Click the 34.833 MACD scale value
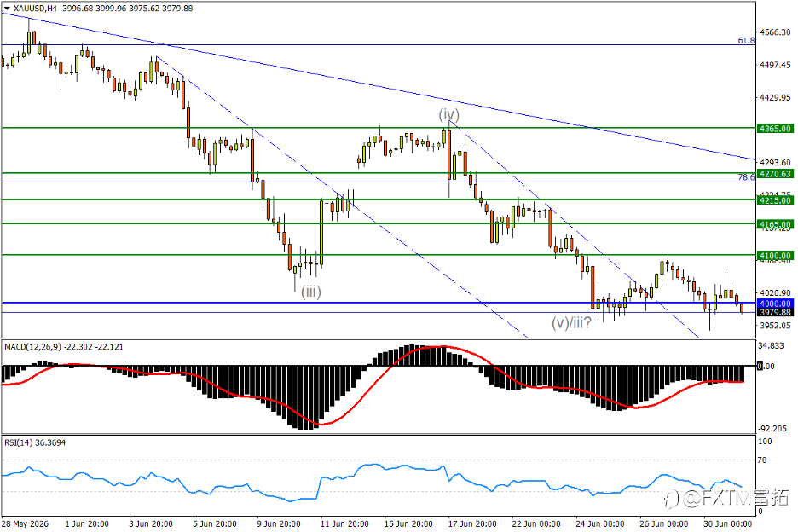The image size is (798, 532). (771, 345)
